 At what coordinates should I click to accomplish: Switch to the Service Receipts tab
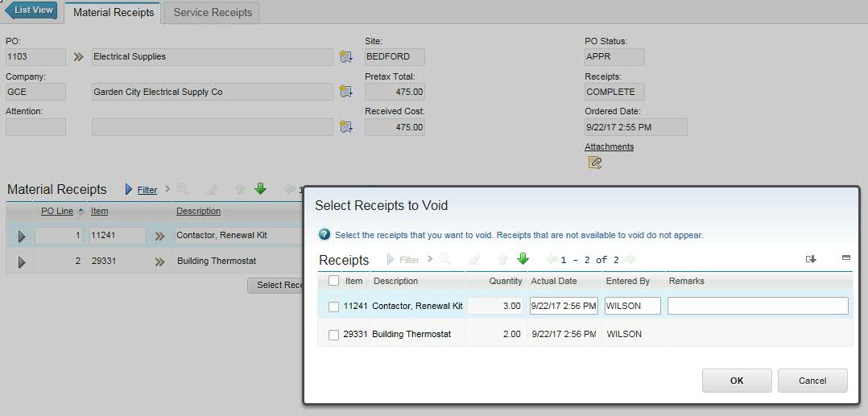point(213,13)
